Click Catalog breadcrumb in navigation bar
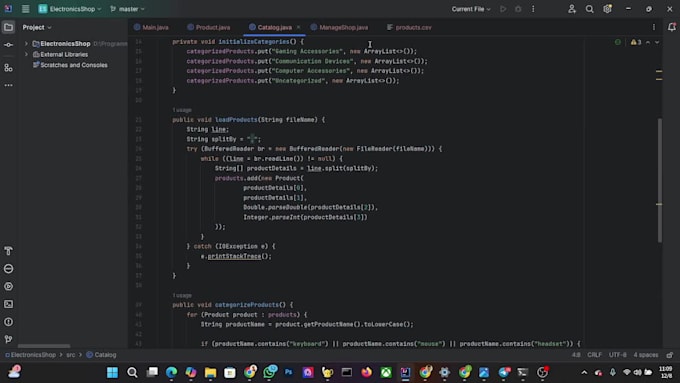 click(x=101, y=355)
